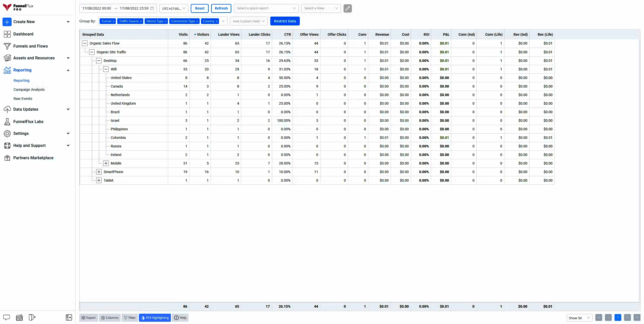
Task: Sort by Visitors column header
Action: point(203,34)
